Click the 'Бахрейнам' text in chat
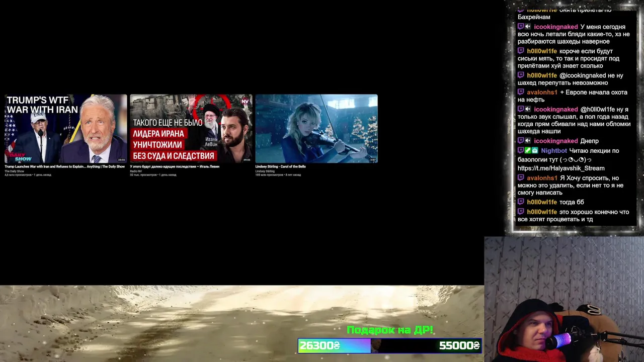Viewport: 644px width, 362px height. pyautogui.click(x=534, y=17)
